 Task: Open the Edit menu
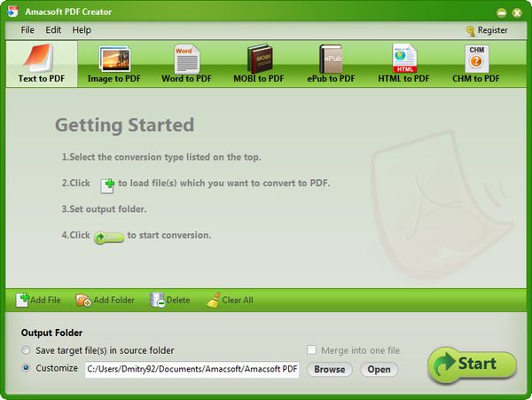[53, 30]
